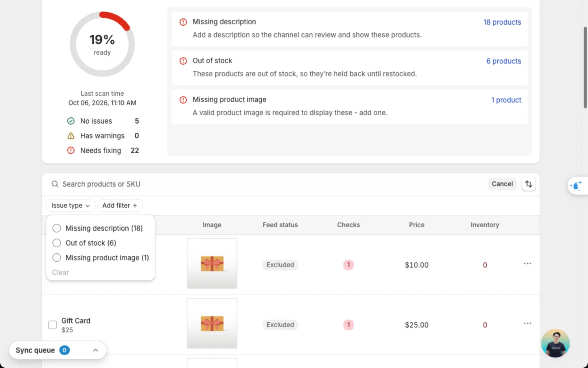Clear the issue type selection

pyautogui.click(x=60, y=272)
